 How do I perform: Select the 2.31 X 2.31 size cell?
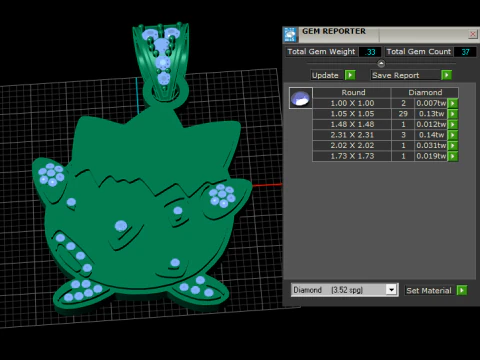(352, 135)
